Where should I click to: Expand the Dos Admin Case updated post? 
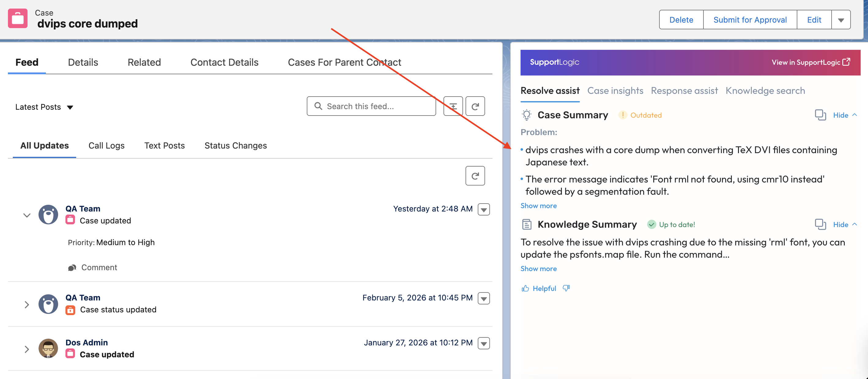click(27, 349)
